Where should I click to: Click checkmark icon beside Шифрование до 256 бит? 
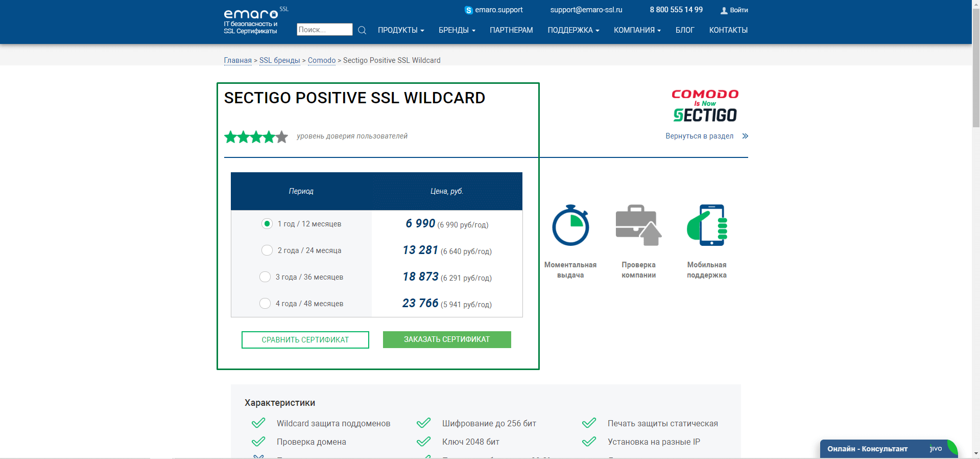tap(424, 423)
